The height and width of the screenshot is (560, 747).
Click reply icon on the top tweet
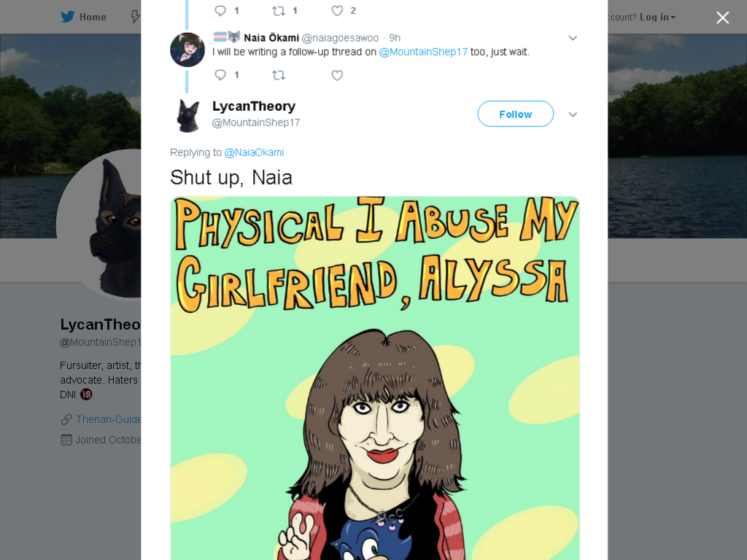[x=220, y=10]
